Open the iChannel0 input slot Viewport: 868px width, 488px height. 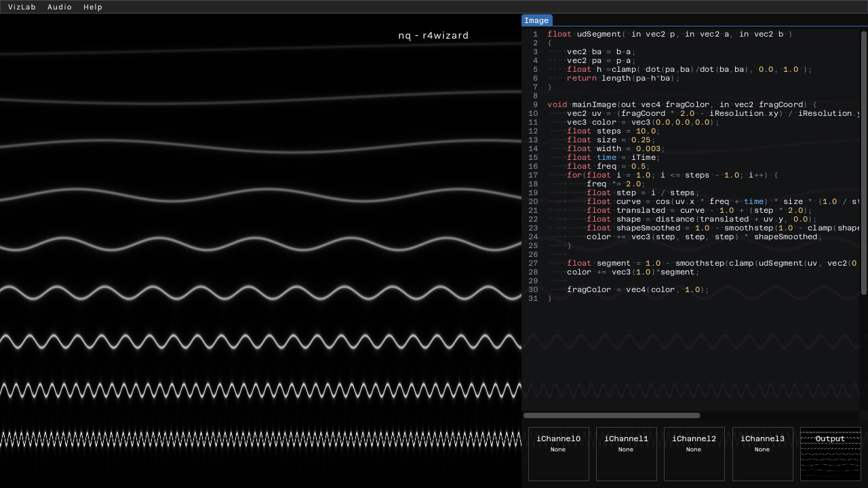point(558,453)
